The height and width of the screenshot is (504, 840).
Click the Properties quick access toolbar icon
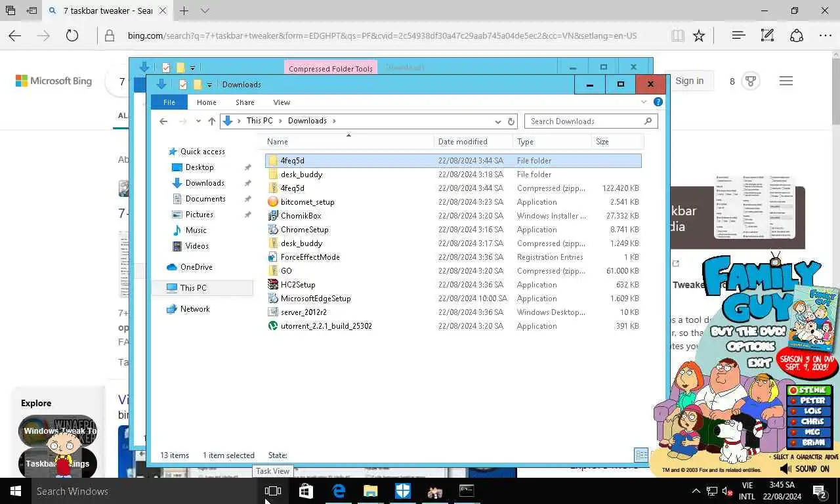[182, 85]
